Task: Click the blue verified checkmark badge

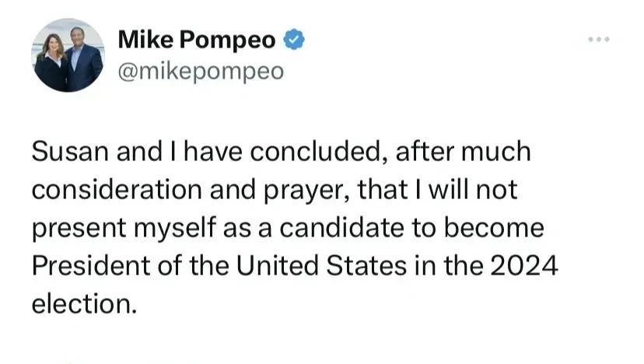Action: (293, 40)
